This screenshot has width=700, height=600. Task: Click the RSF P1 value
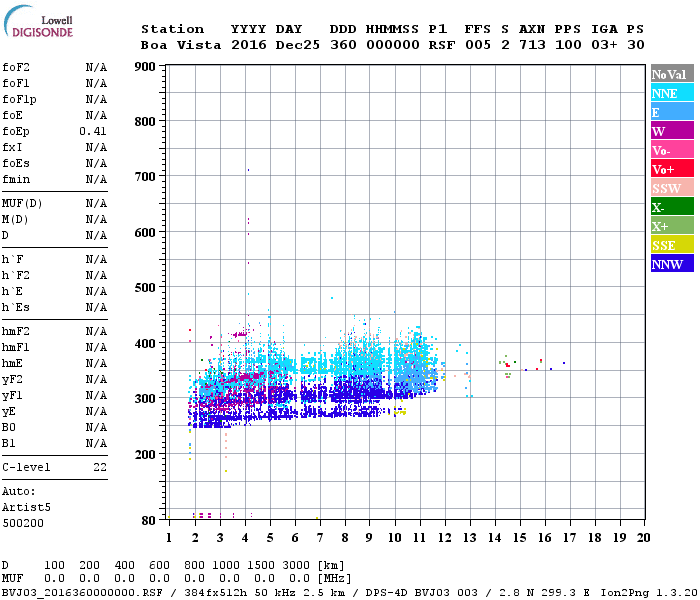pos(442,45)
